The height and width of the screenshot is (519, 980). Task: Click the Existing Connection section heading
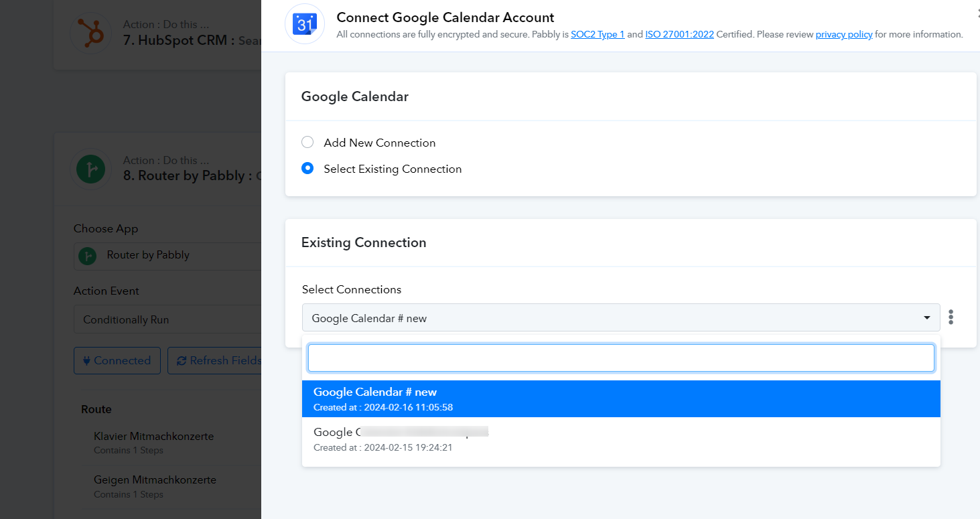pos(364,242)
